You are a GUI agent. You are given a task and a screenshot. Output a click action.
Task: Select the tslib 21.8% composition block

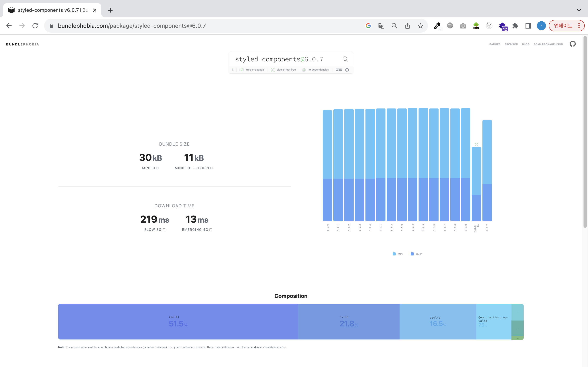click(x=349, y=321)
